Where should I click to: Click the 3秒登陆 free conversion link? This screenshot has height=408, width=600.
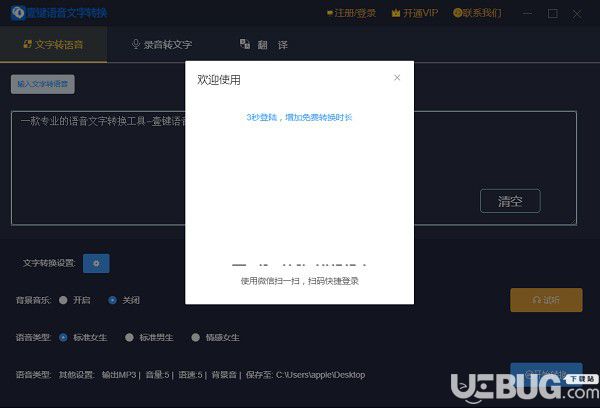tap(299, 118)
